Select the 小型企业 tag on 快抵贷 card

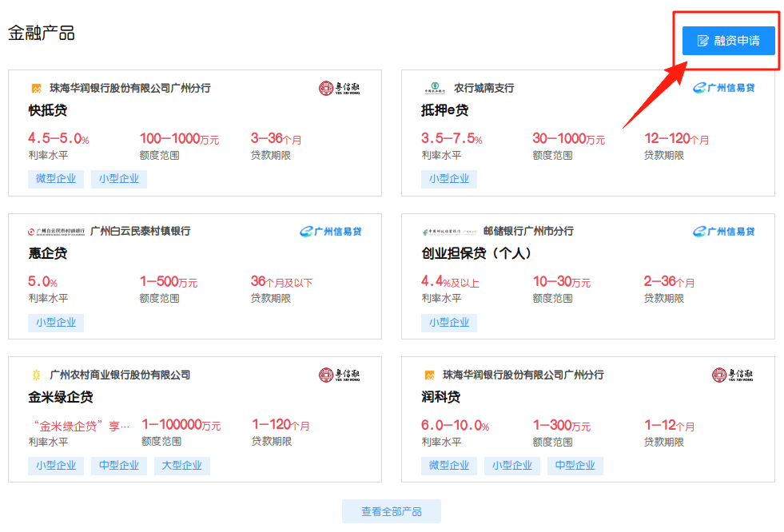119,179
